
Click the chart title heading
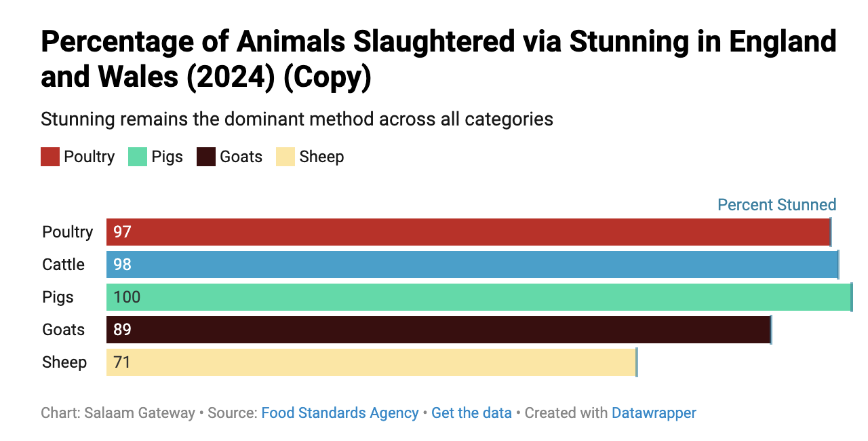click(438, 60)
